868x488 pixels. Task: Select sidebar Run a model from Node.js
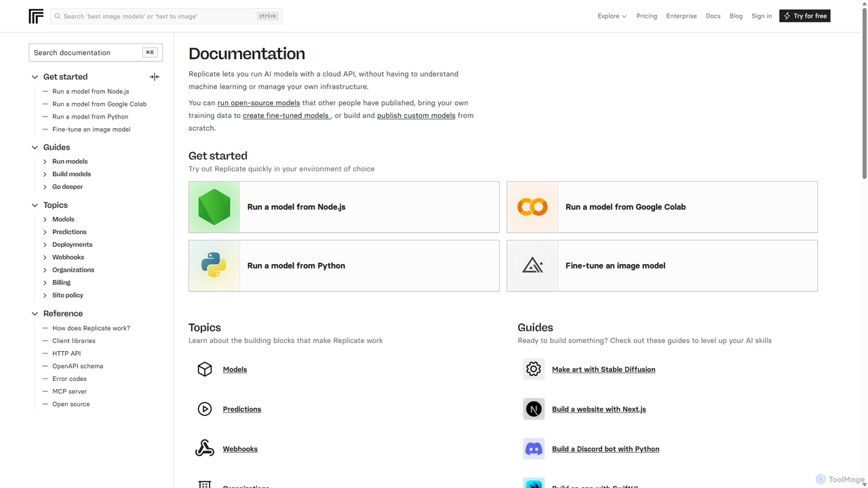click(x=91, y=91)
